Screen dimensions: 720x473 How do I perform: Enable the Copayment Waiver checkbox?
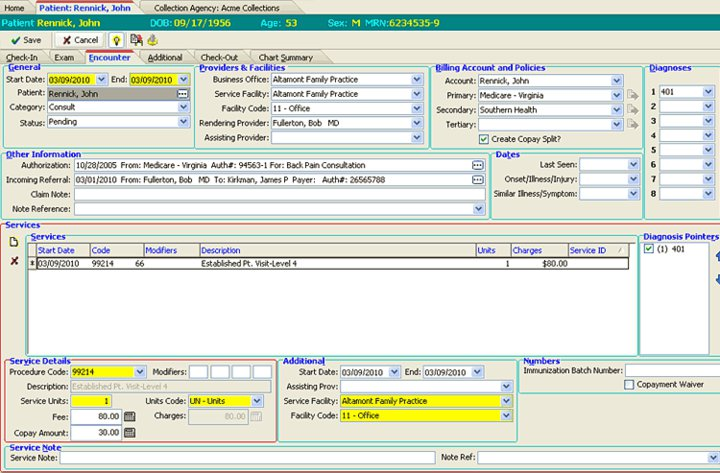pos(629,384)
